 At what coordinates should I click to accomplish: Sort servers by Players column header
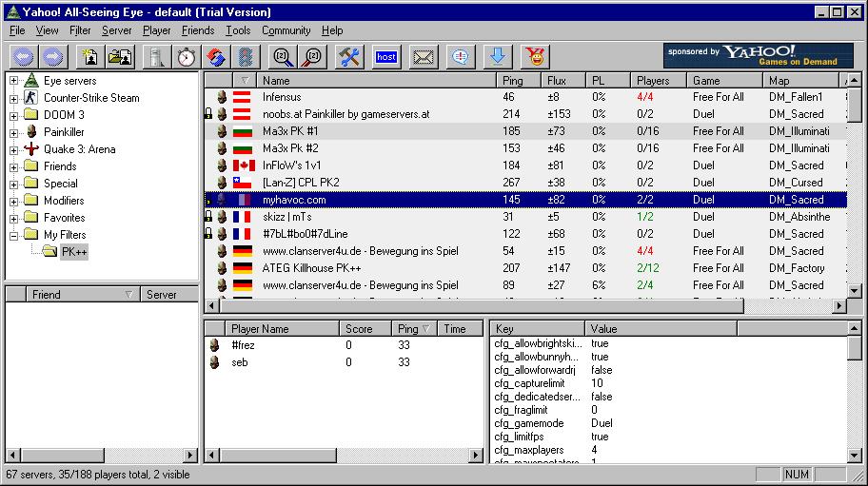click(659, 81)
